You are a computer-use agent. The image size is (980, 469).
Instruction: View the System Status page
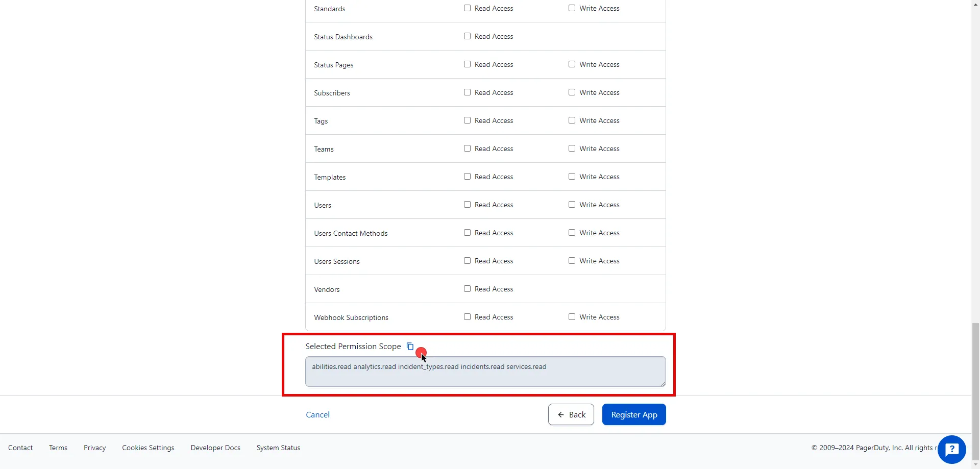coord(278,448)
